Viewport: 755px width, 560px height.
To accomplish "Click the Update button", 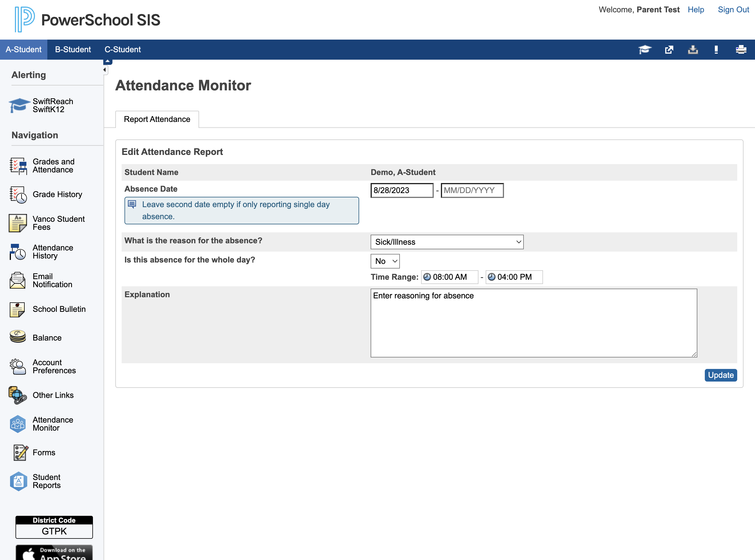I will coord(721,375).
